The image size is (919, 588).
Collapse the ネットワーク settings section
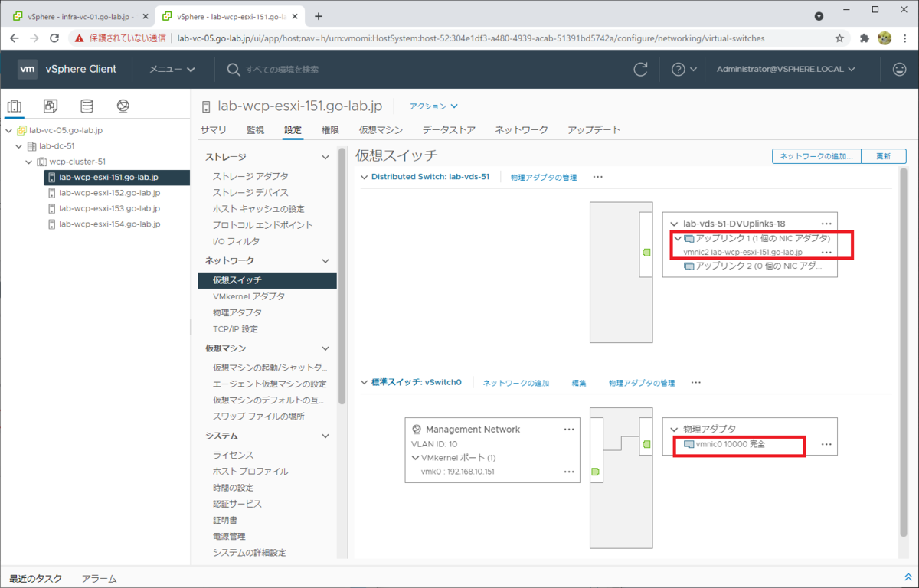(x=325, y=261)
